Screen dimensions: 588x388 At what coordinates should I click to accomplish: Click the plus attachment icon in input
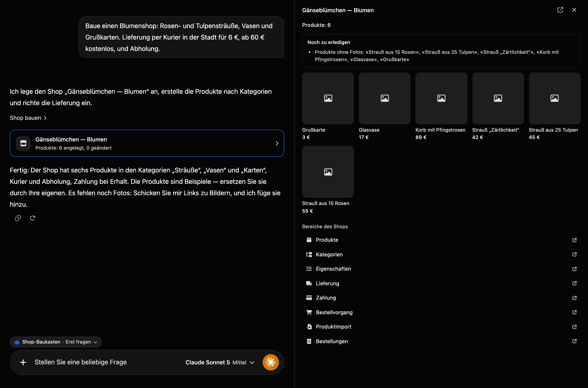click(23, 362)
